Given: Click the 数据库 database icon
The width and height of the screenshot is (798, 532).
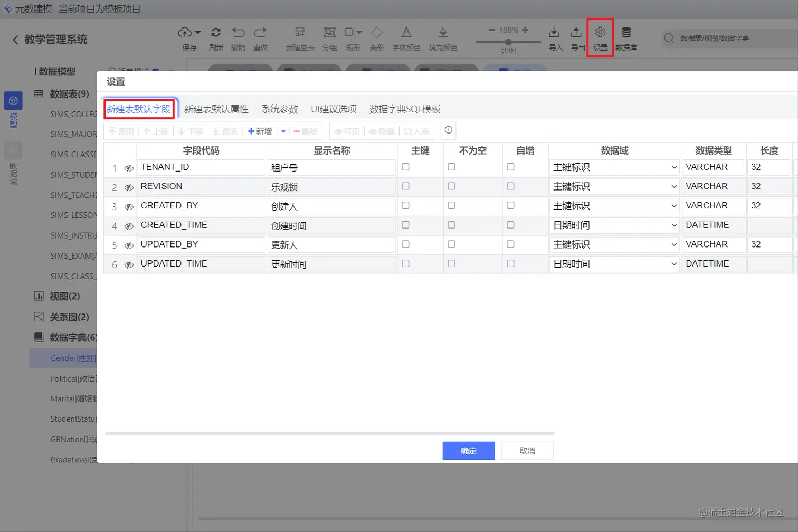Looking at the screenshot, I should [626, 32].
